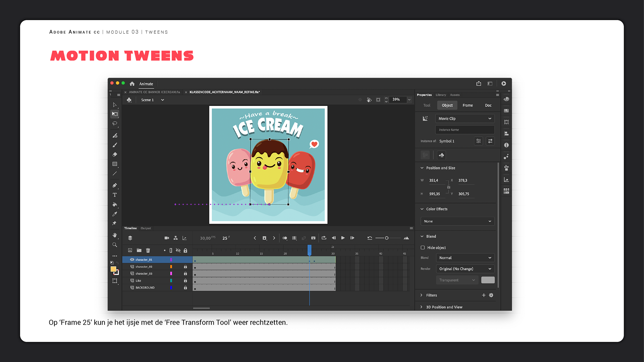Screen dimensions: 644x362
Task: Select the Lasso tool
Action: 115,124
